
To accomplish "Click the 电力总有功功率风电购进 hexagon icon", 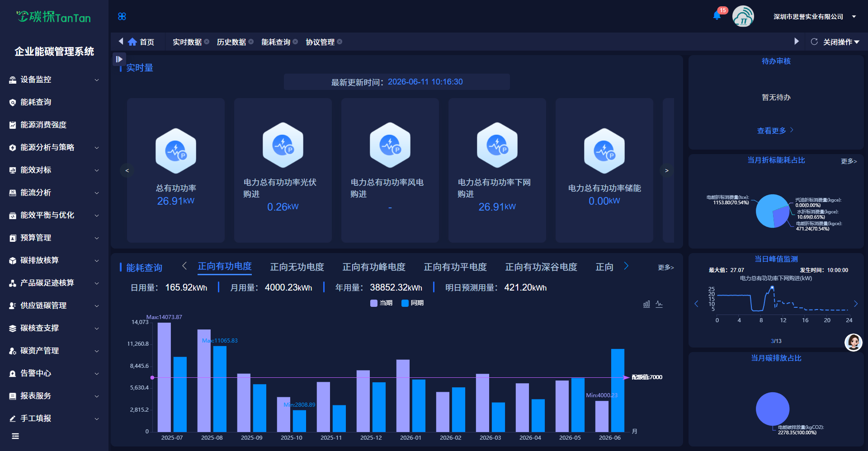I will [x=390, y=145].
